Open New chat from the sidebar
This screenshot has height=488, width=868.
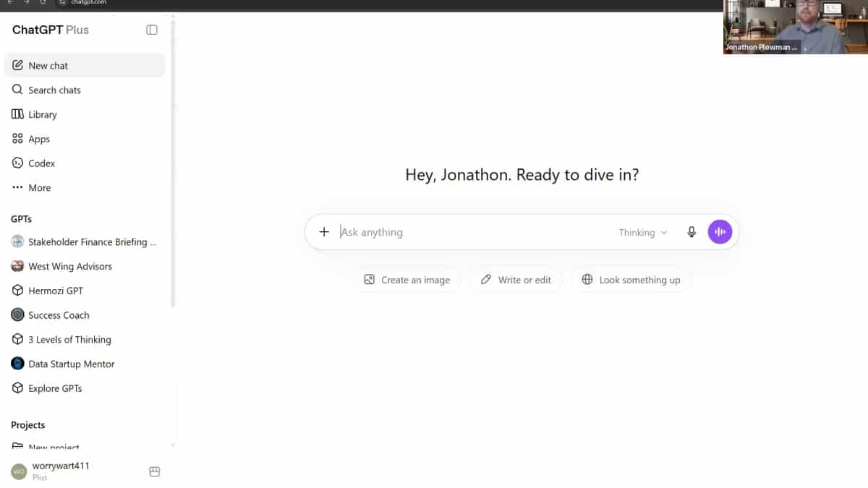pos(85,65)
